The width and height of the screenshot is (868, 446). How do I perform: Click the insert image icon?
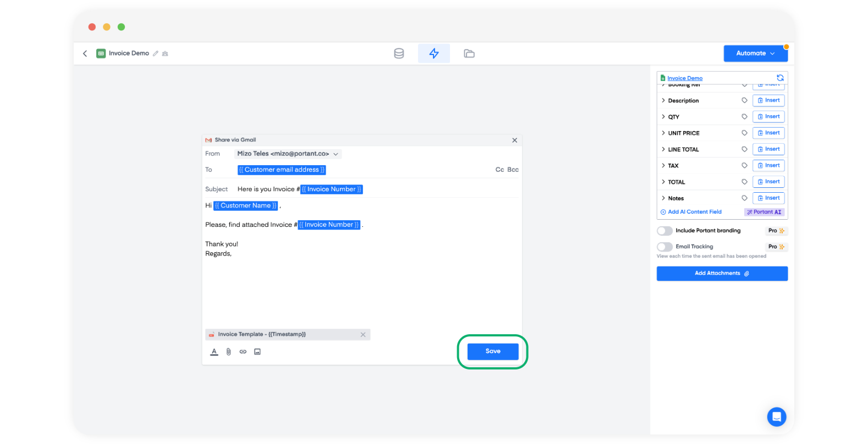(257, 352)
